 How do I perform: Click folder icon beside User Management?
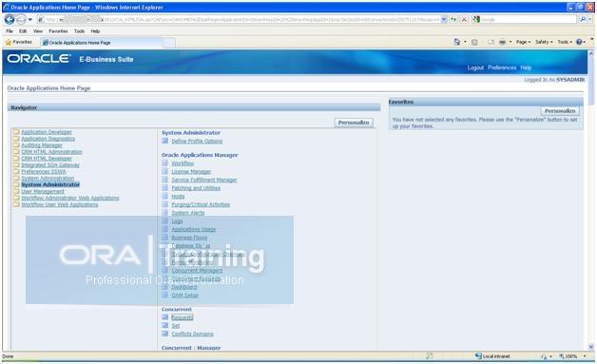[x=16, y=191]
